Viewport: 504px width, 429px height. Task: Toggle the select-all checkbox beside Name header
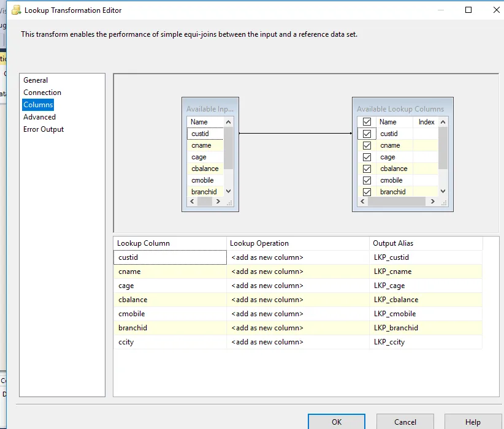367,122
